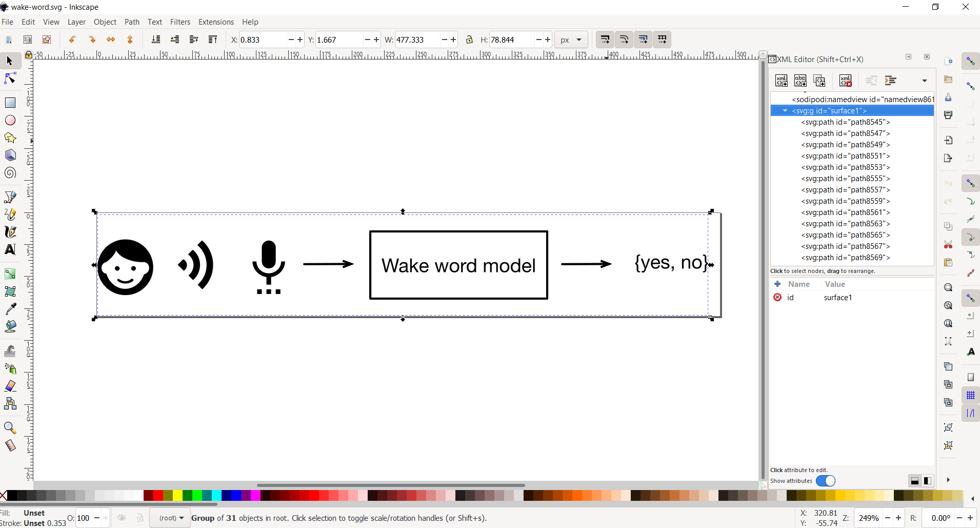Open the Object menu

pos(105,22)
